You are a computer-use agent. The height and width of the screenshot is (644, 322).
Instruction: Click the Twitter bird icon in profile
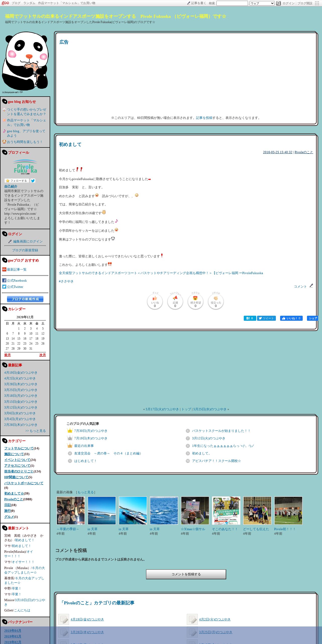[33, 181]
